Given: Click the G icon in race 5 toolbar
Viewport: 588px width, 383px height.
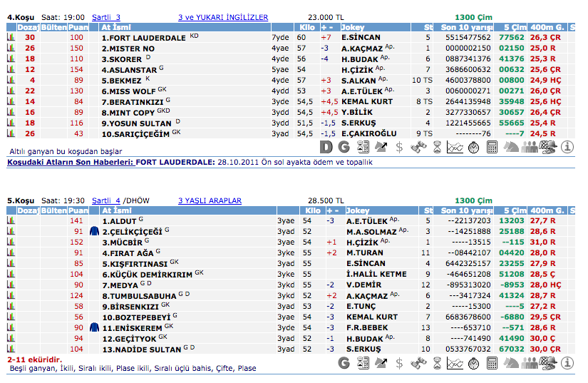Looking at the screenshot, I should (x=344, y=364).
